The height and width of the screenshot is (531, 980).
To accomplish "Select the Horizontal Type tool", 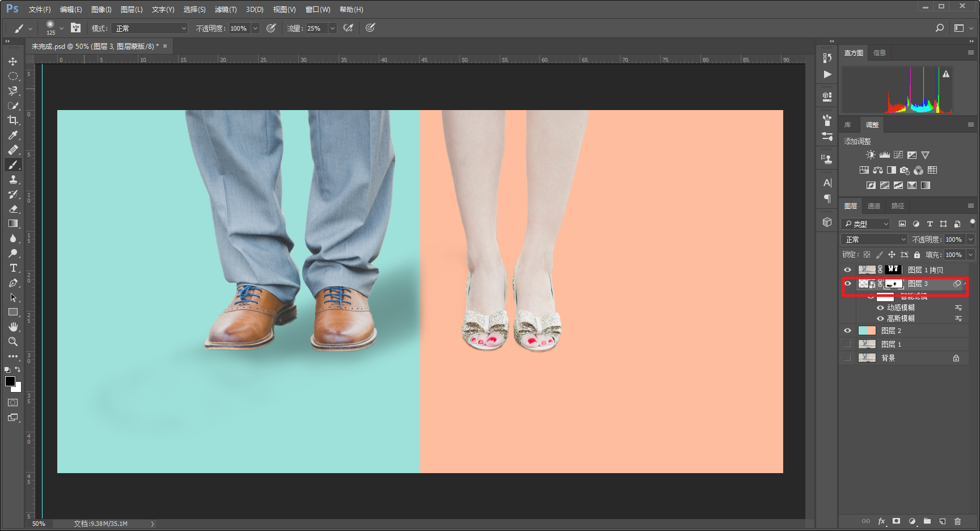I will [13, 268].
